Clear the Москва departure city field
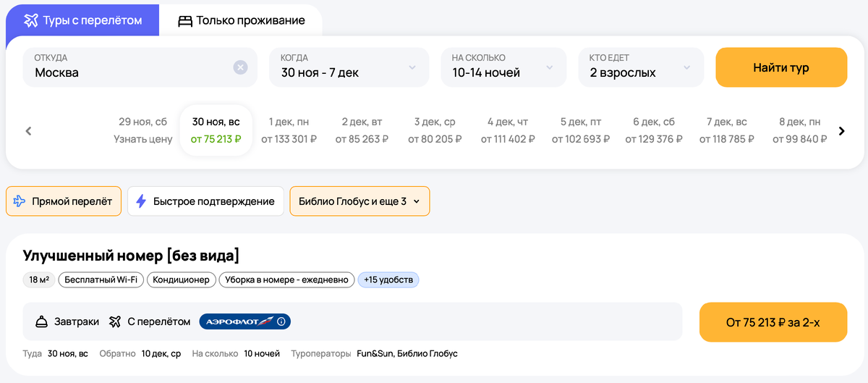The height and width of the screenshot is (383, 868). tap(240, 67)
